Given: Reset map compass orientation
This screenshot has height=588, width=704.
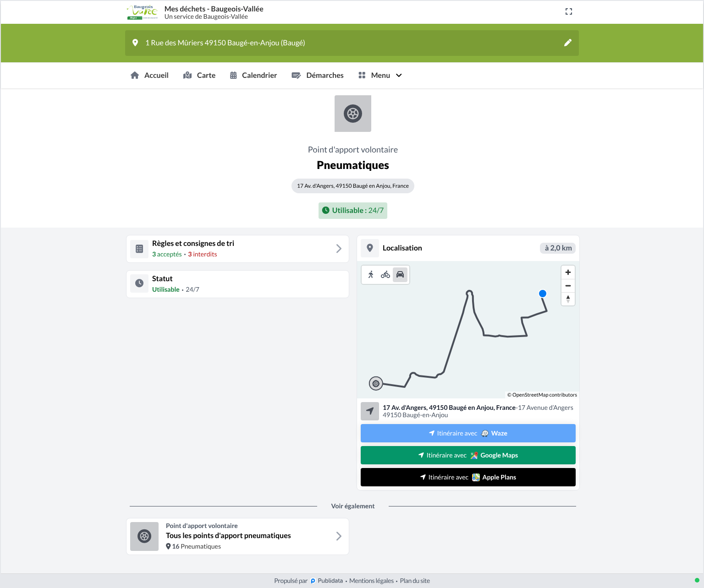Looking at the screenshot, I should pyautogui.click(x=568, y=299).
